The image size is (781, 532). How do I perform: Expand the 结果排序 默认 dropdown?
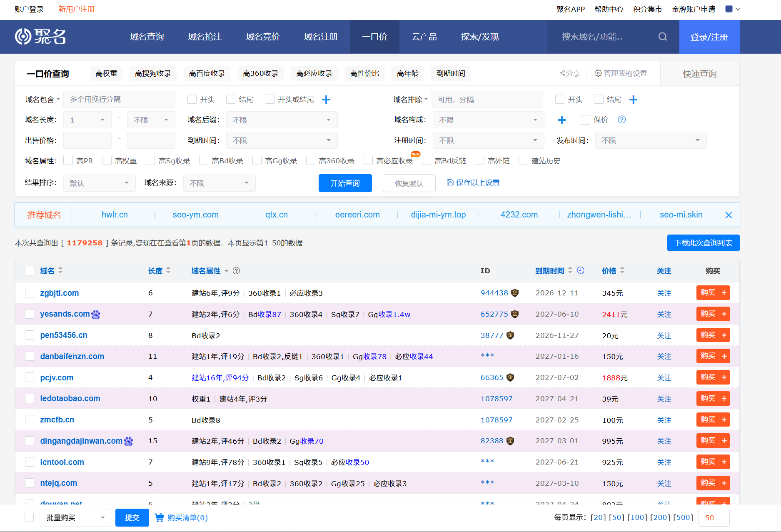100,183
